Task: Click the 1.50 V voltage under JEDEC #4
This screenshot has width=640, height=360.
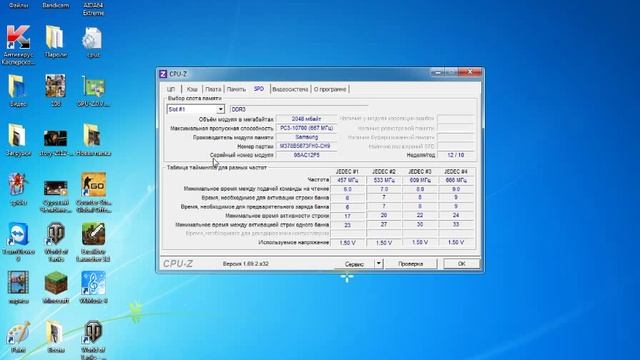Action: (456, 242)
